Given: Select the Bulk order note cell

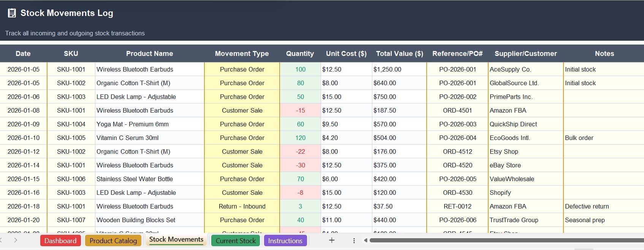Looking at the screenshot, I should point(604,138).
